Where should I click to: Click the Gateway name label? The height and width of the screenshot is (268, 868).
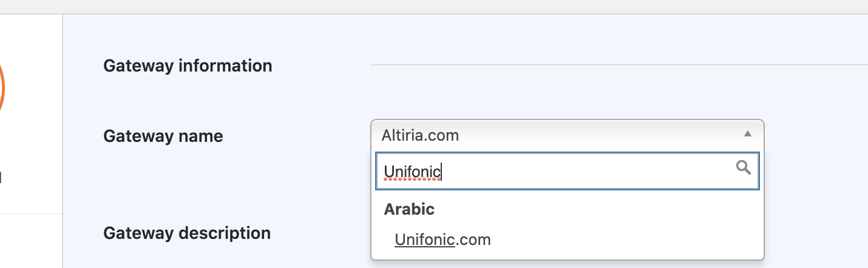point(163,136)
